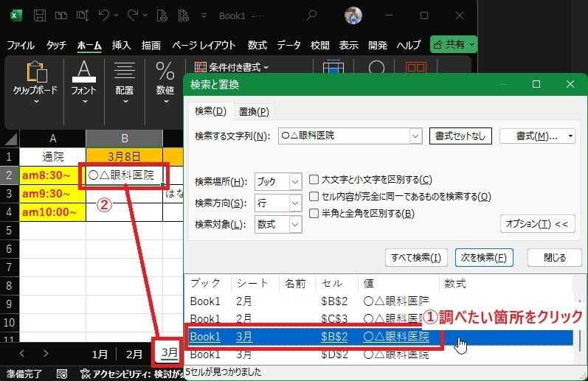This screenshot has width=588, height=381.
Task: Click the user profile picture
Action: (x=353, y=15)
